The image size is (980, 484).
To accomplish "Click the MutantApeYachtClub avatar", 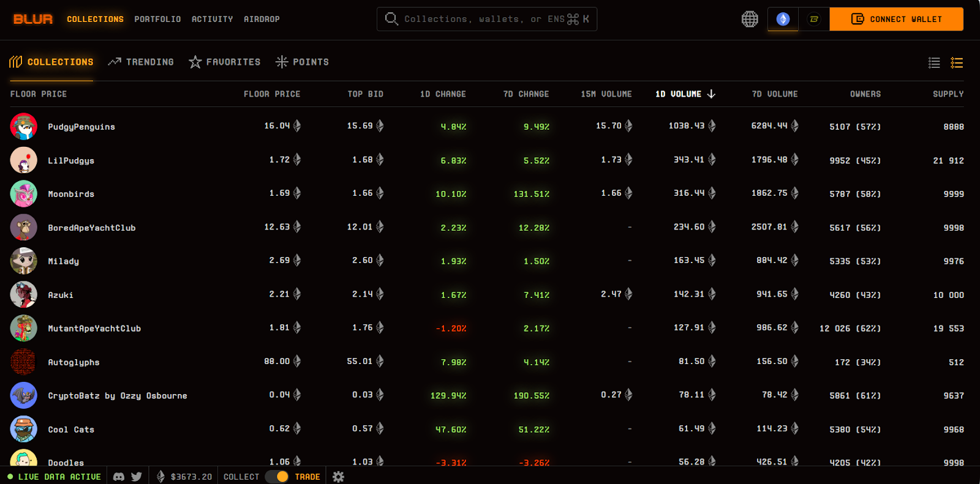I will 24,329.
